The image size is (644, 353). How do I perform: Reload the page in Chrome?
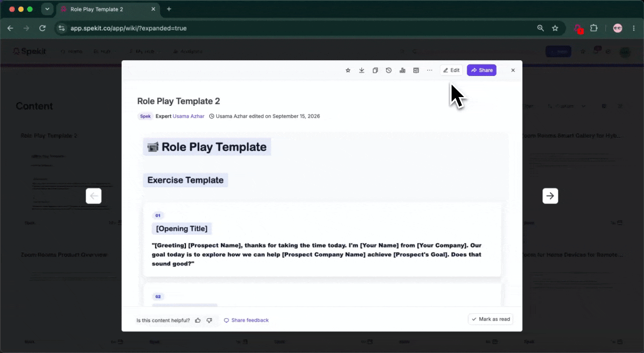43,28
